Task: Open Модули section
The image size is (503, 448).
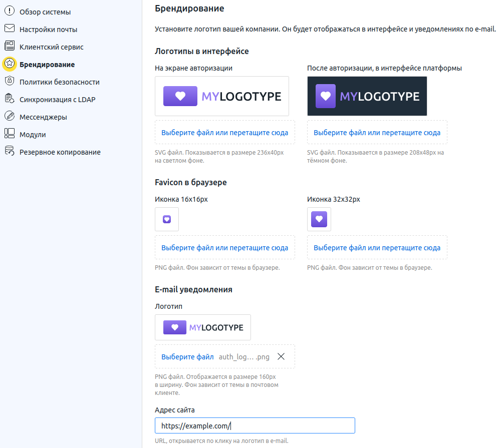Action: (33, 135)
